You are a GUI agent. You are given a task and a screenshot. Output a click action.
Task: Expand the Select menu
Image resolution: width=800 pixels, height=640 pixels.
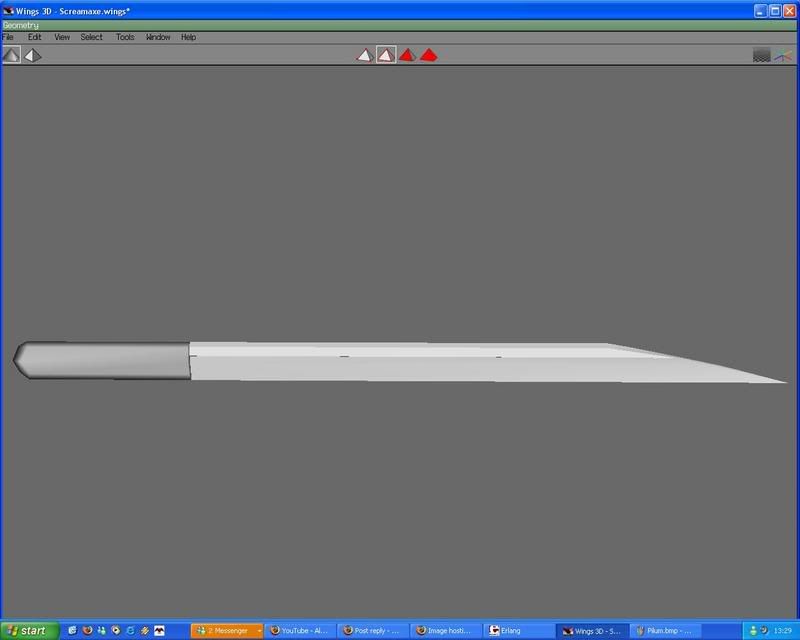click(x=92, y=37)
